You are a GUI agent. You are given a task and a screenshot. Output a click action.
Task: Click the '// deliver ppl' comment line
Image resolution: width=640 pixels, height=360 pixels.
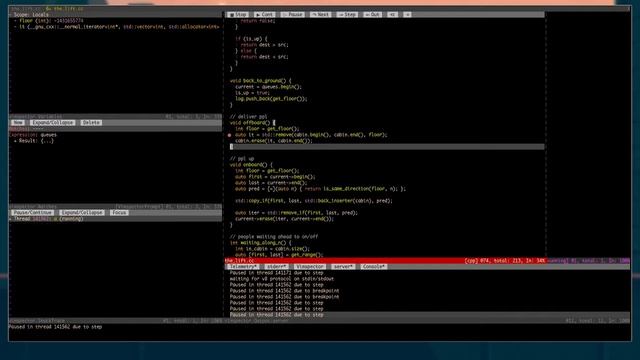248,116
